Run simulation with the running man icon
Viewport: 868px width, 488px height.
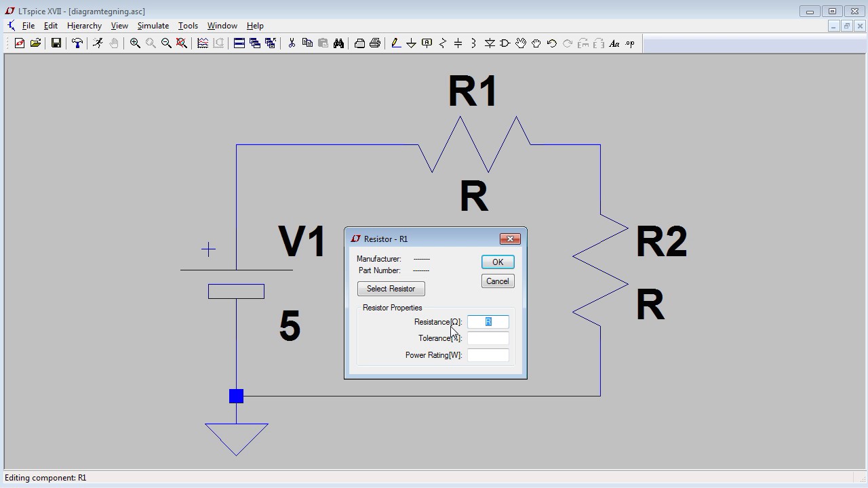point(98,43)
